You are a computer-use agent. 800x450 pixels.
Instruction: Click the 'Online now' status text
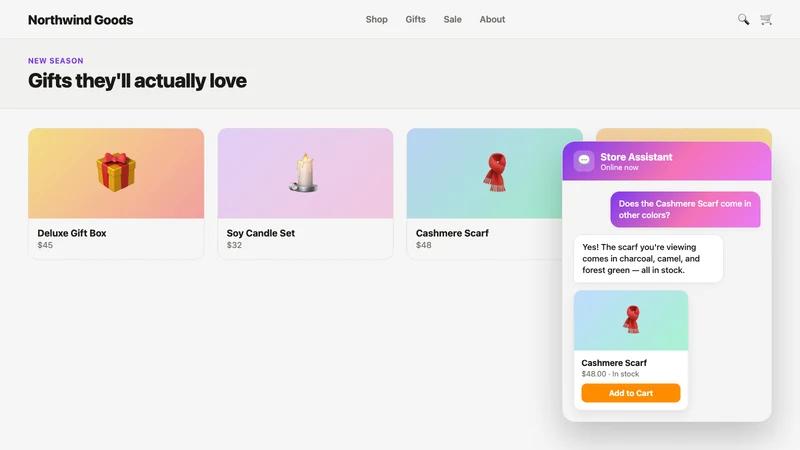coord(619,167)
